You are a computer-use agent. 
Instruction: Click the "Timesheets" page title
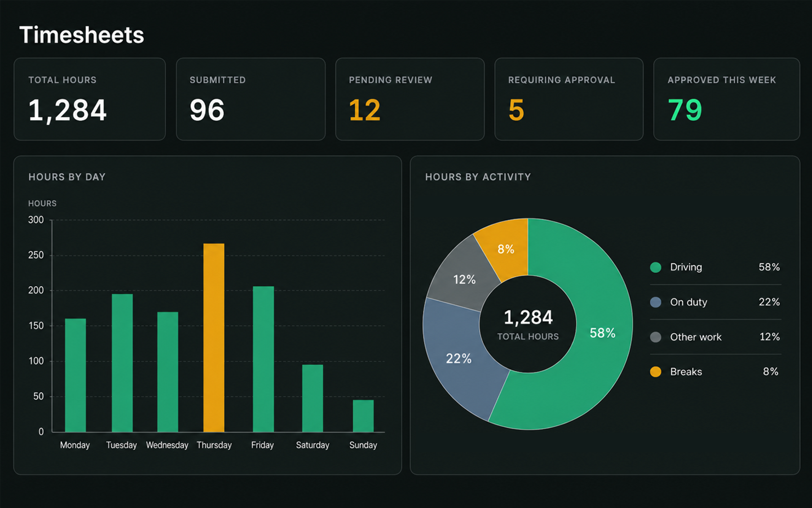82,35
